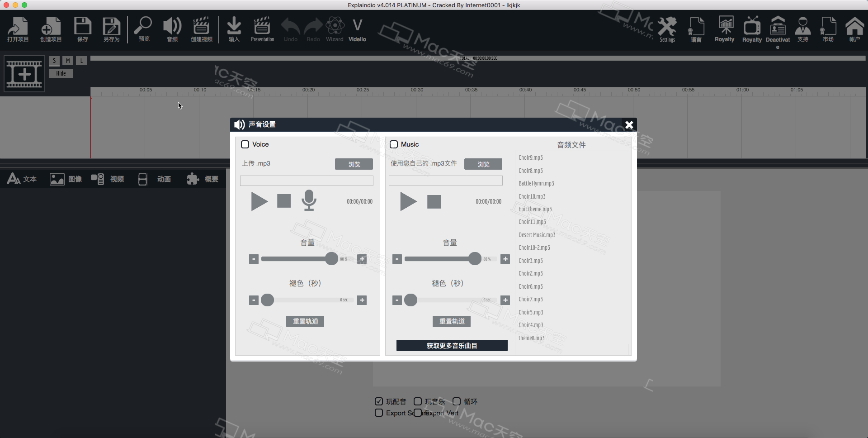868x438 pixels.
Task: Open 支持 support person icon
Action: click(x=803, y=29)
